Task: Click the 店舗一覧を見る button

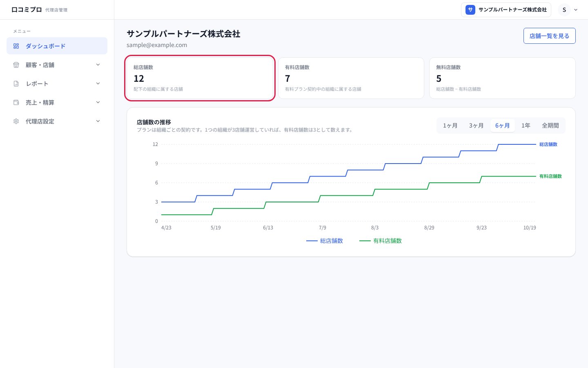Action: pyautogui.click(x=549, y=36)
